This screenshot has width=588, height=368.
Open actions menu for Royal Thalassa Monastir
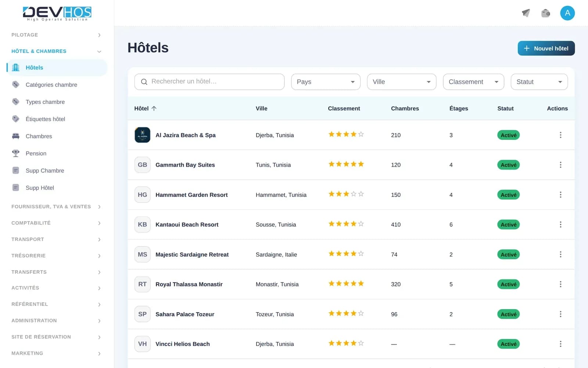tap(560, 284)
